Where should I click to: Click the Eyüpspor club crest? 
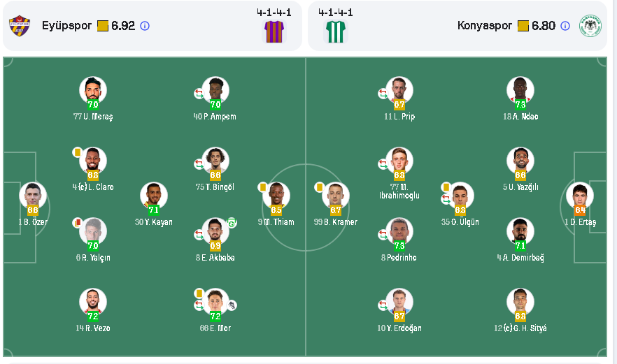[x=20, y=26]
